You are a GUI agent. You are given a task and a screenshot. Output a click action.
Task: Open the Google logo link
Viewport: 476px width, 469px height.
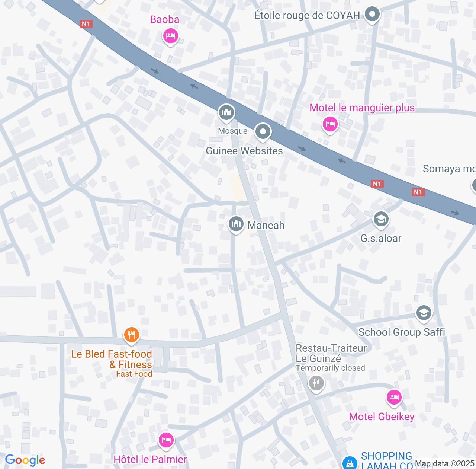[25, 460]
